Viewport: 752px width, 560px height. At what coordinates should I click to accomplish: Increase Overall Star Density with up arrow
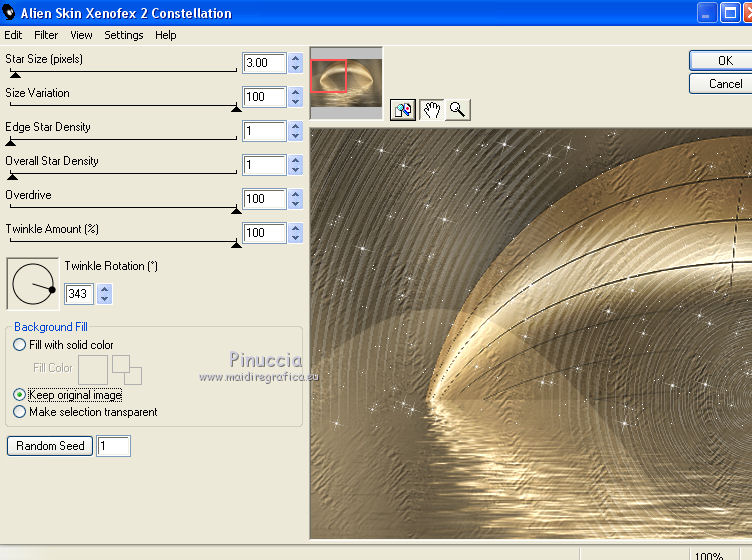pos(296,160)
